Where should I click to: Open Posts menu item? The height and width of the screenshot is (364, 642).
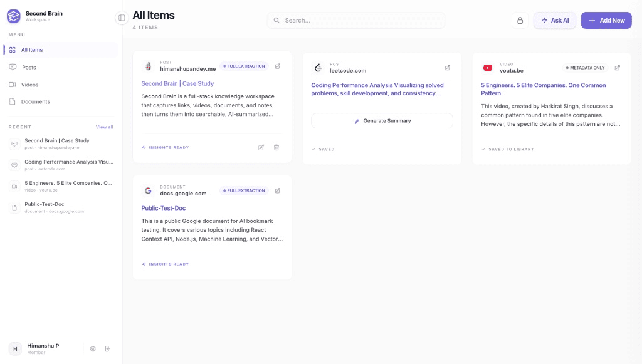coord(61,67)
